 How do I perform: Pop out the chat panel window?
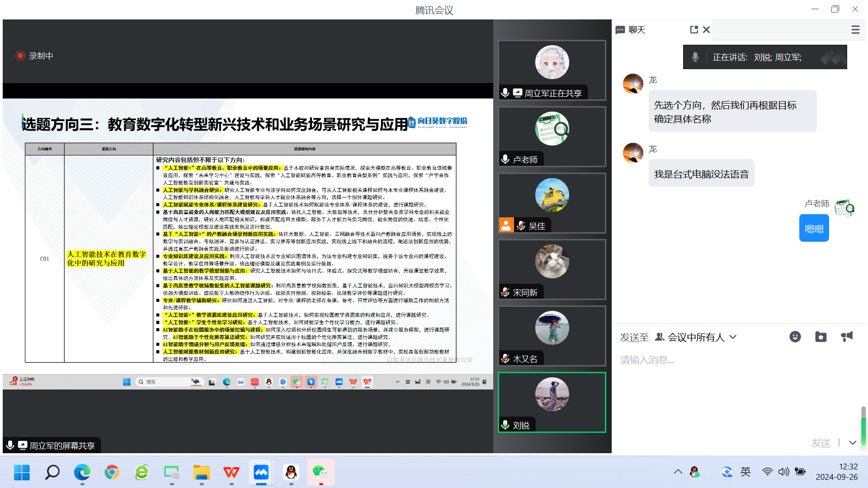[x=694, y=30]
